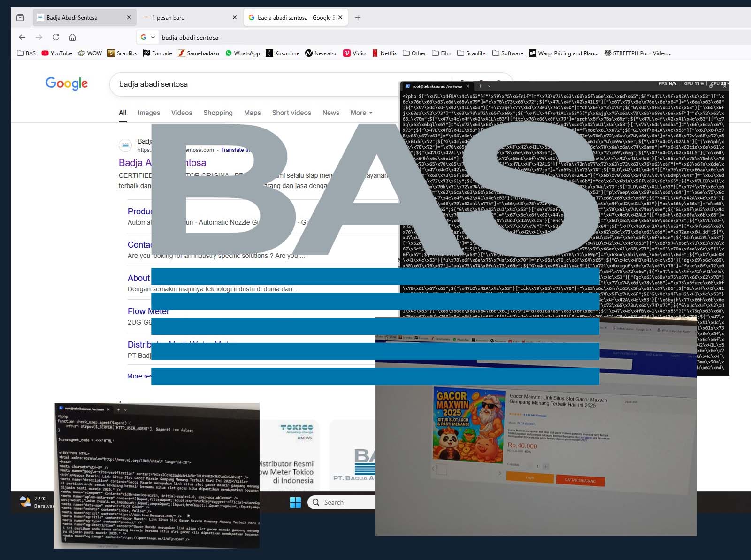Close the Badja Abadi Sentosa tab
This screenshot has height=560, width=751.
pyautogui.click(x=129, y=18)
